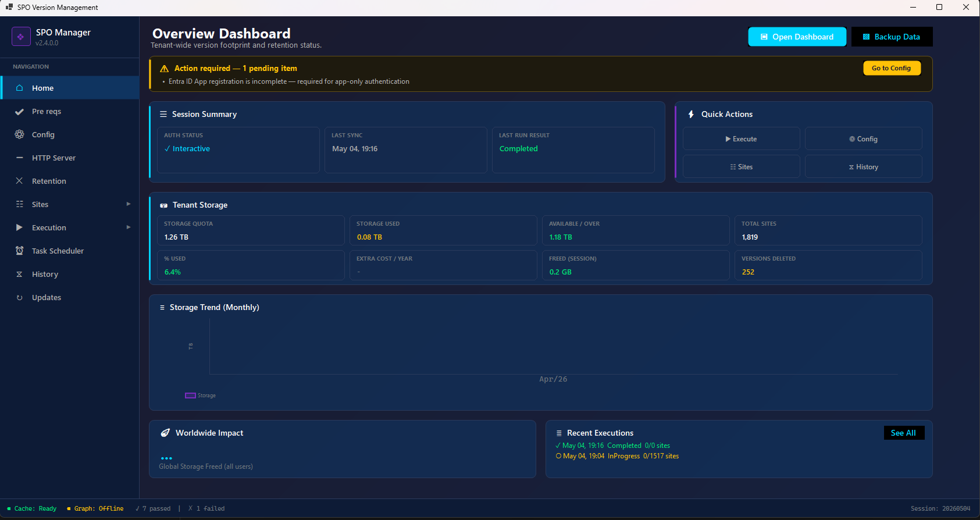Click the Home house icon in navigation
This screenshot has width=980, height=520.
(19, 88)
